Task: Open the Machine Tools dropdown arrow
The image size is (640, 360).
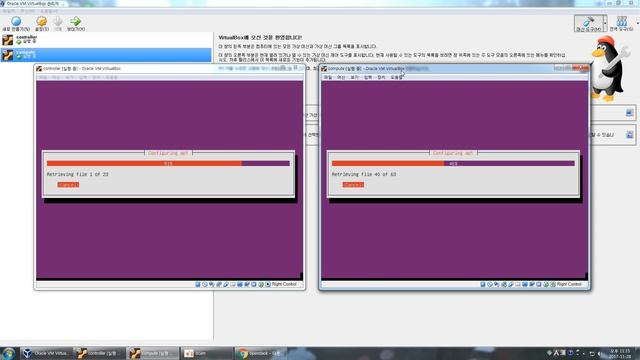Action: tap(605, 24)
